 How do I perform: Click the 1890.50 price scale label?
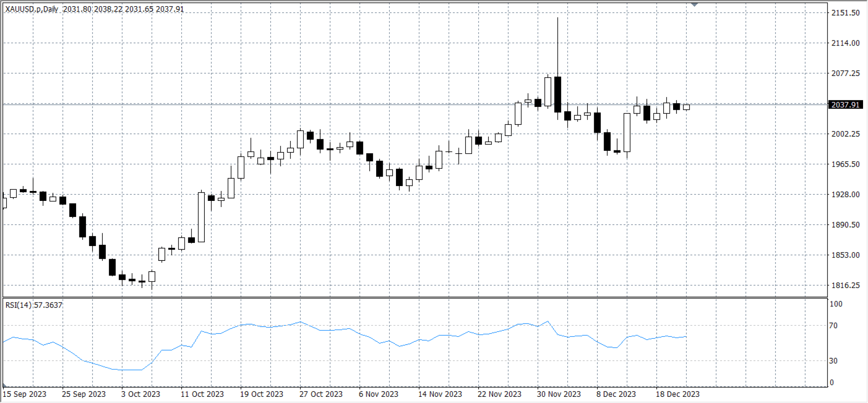point(845,225)
